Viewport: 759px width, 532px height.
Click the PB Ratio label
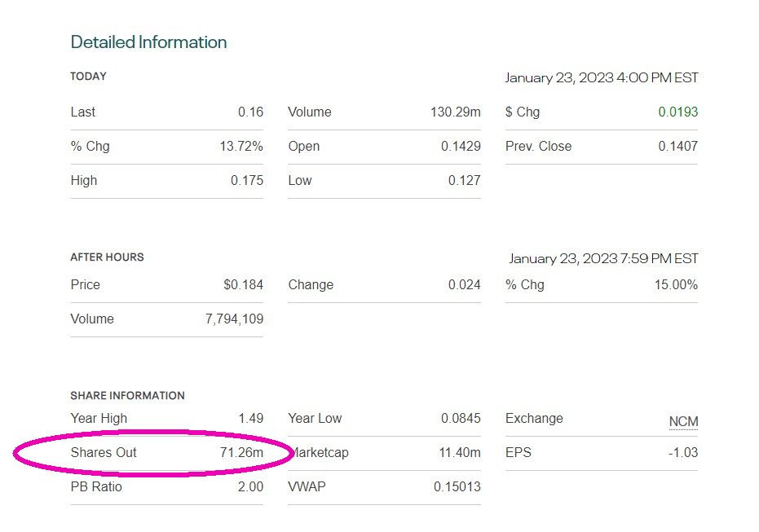point(98,486)
